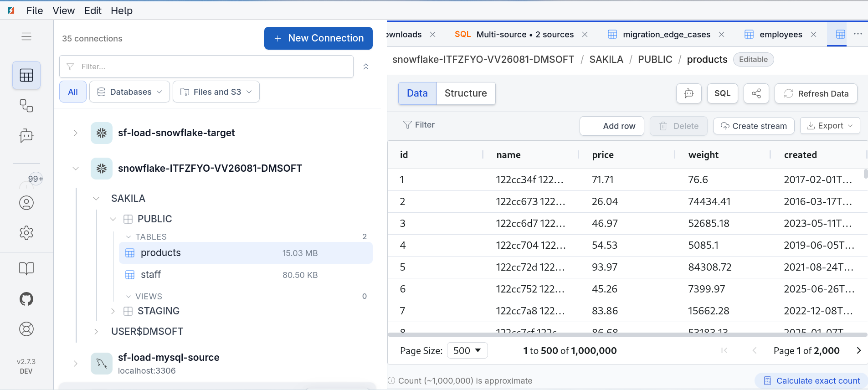Collapse the snowflake-ITFZFYO-VV26081-DMSOFT connection

click(76, 169)
